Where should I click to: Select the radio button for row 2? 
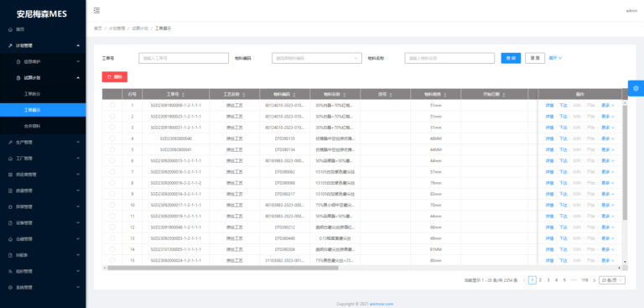click(112, 117)
